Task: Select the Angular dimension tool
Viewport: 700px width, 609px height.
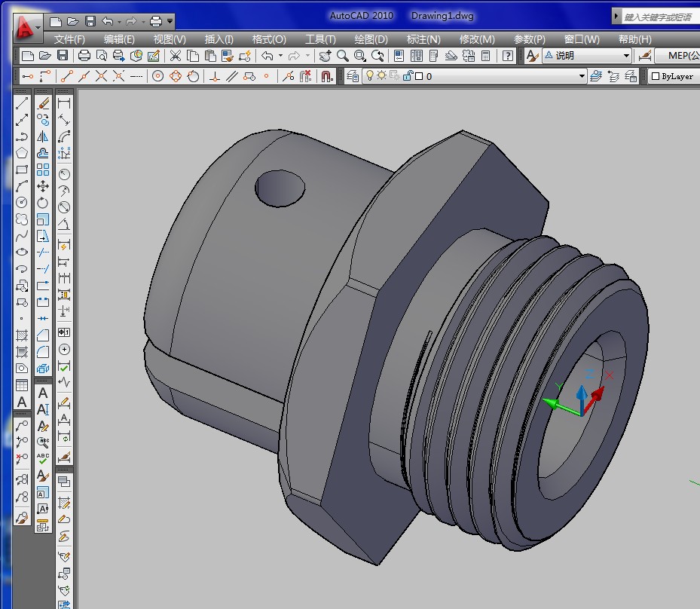Action: [64, 223]
